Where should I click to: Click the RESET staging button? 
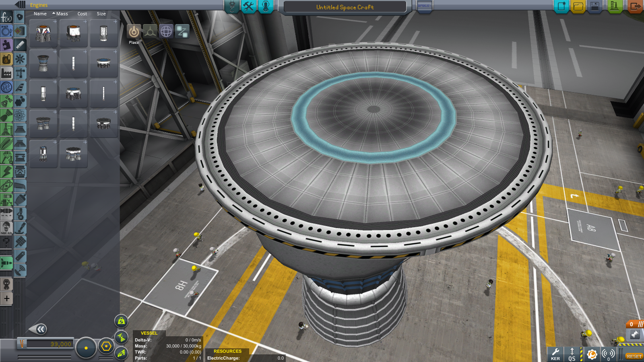(634, 356)
